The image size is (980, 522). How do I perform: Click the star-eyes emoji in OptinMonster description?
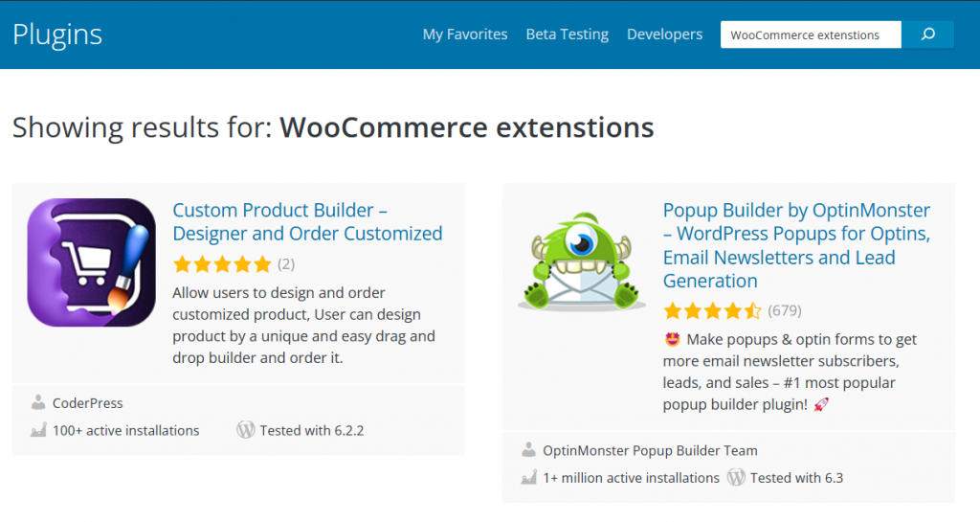[x=673, y=339]
